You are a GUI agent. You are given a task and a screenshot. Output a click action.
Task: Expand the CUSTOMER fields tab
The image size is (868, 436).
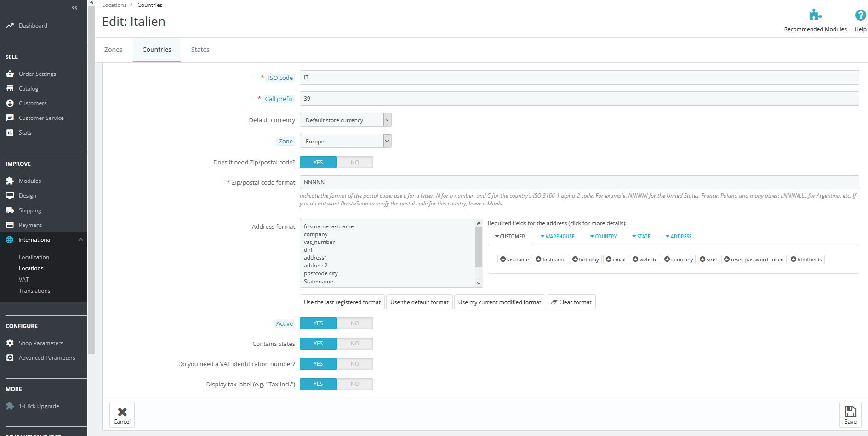tap(510, 237)
